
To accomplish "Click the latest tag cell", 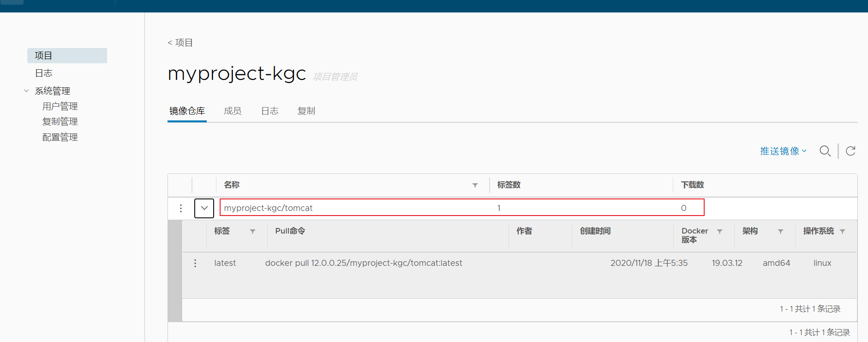I will (225, 263).
